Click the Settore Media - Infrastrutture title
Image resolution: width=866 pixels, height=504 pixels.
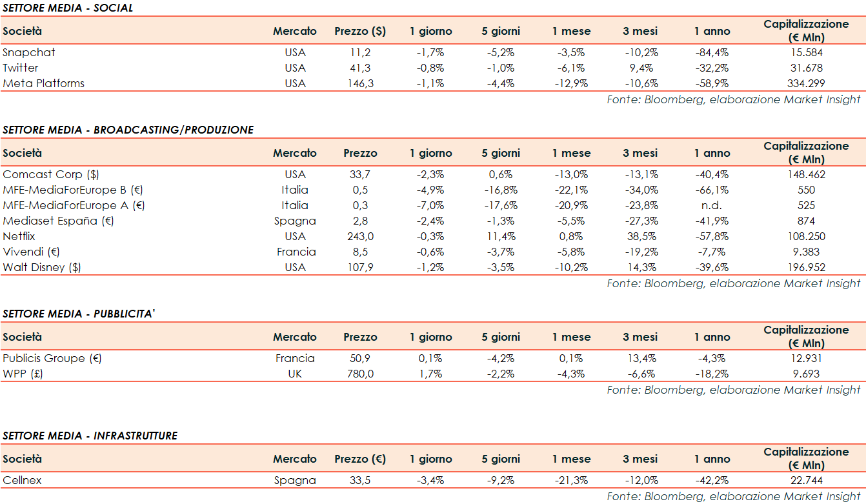point(90,436)
